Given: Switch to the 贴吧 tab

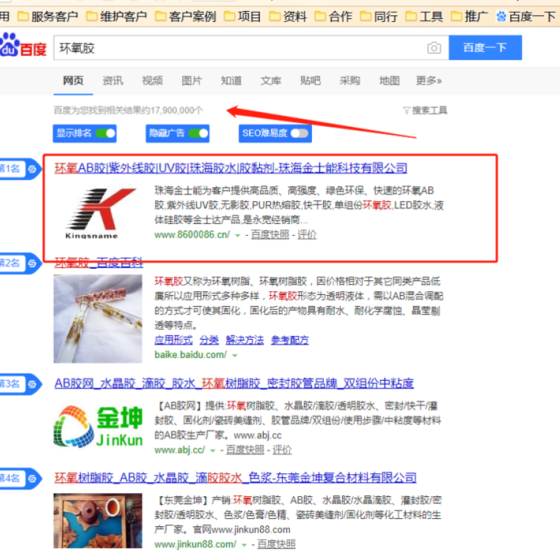Looking at the screenshot, I should [310, 81].
